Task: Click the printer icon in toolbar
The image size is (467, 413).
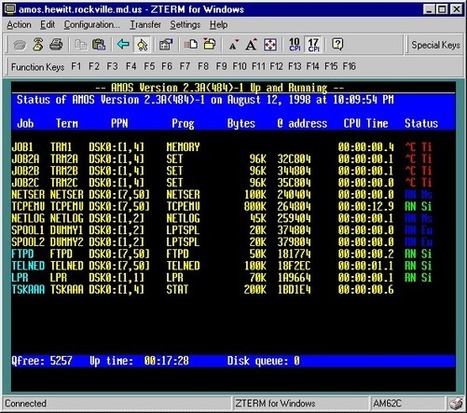Action: [56, 44]
